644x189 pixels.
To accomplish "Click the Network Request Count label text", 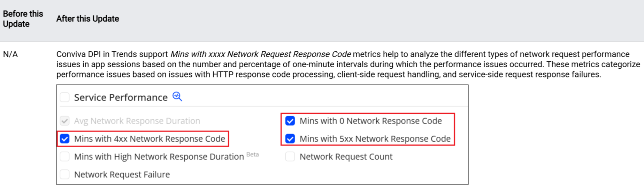I will pyautogui.click(x=346, y=157).
